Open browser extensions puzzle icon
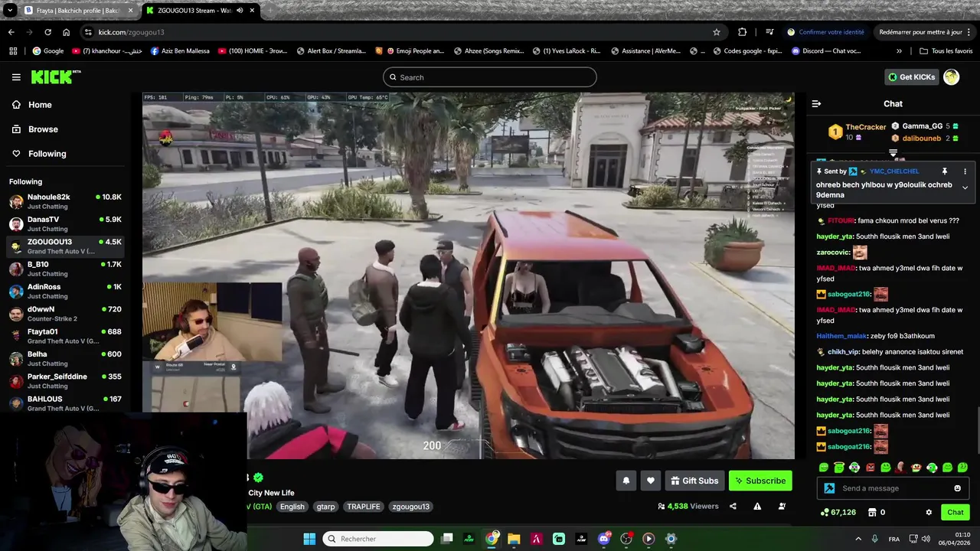980x551 pixels. click(x=742, y=32)
